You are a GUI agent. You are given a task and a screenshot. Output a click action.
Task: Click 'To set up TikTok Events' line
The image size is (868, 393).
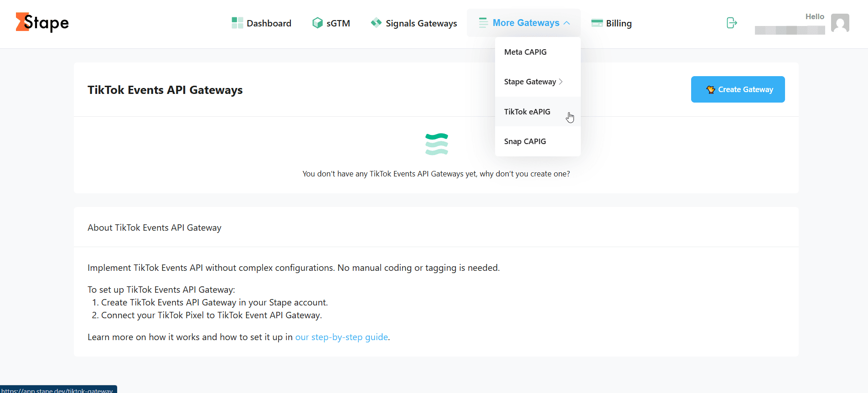click(x=161, y=290)
